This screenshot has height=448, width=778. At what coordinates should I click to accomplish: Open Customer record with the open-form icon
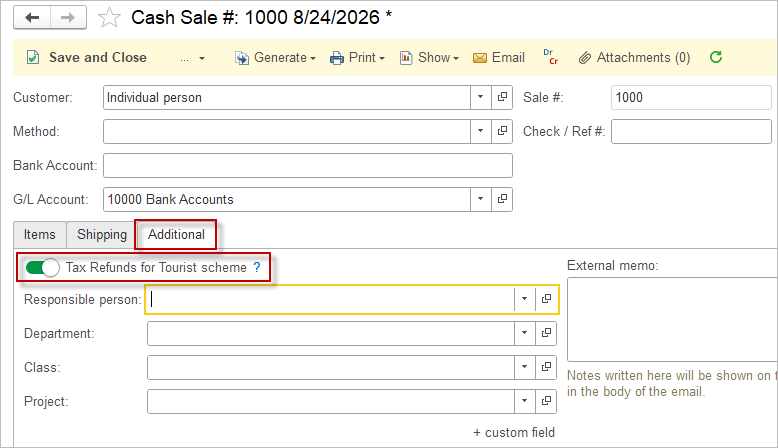point(502,97)
